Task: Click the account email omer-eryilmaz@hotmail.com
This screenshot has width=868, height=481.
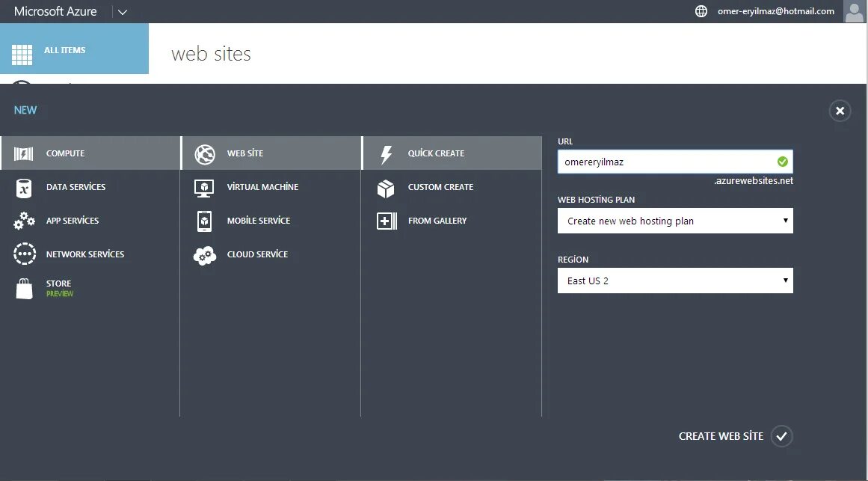Action: tap(775, 11)
